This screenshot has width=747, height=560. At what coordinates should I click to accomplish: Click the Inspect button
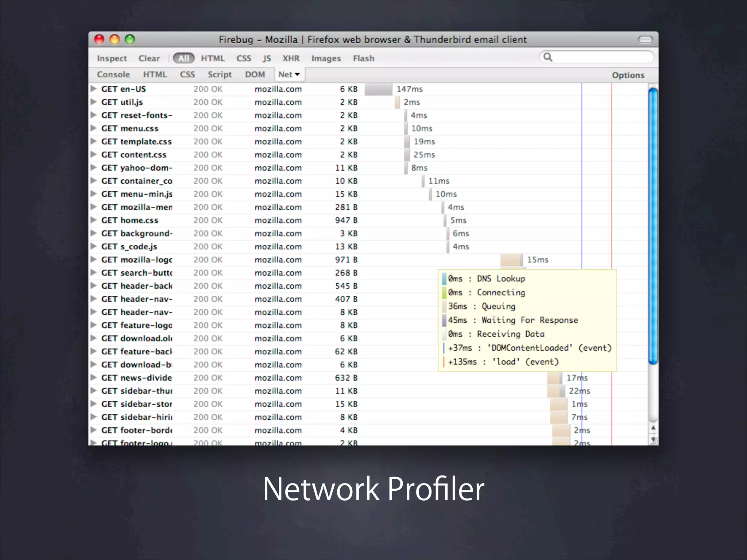[112, 58]
